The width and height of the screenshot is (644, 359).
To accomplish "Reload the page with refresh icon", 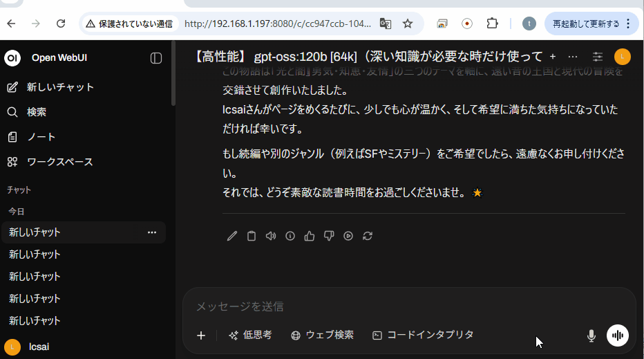I will click(61, 24).
